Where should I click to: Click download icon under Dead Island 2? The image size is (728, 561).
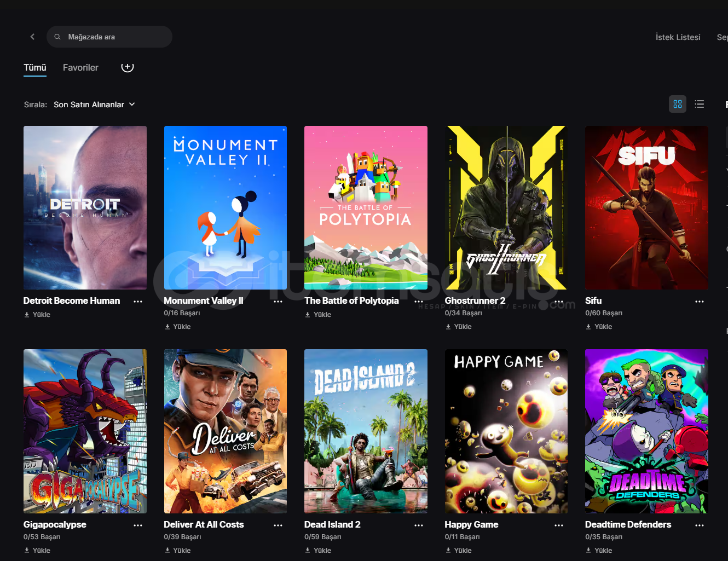coord(308,551)
